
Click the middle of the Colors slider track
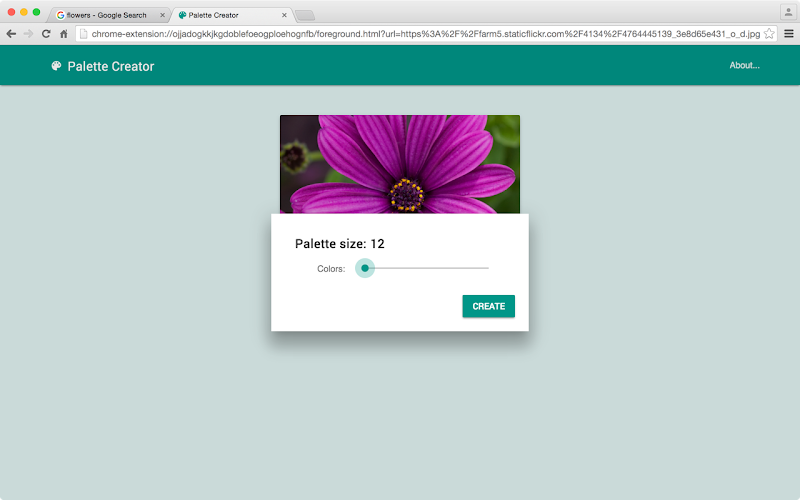click(427, 268)
